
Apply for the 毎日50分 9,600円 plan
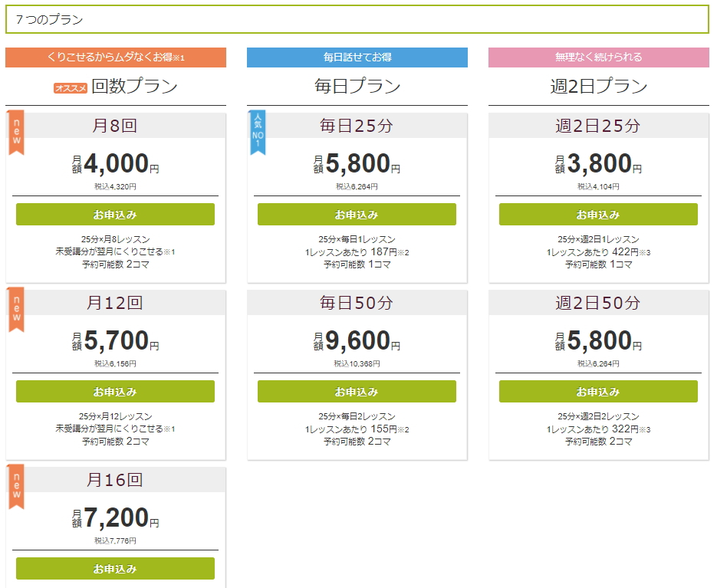[x=357, y=392]
